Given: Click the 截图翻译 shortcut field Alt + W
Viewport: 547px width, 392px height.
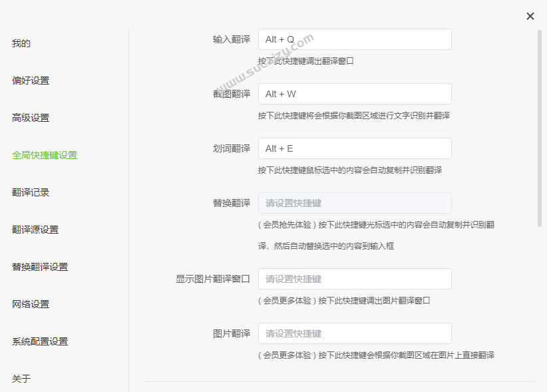Looking at the screenshot, I should point(355,94).
